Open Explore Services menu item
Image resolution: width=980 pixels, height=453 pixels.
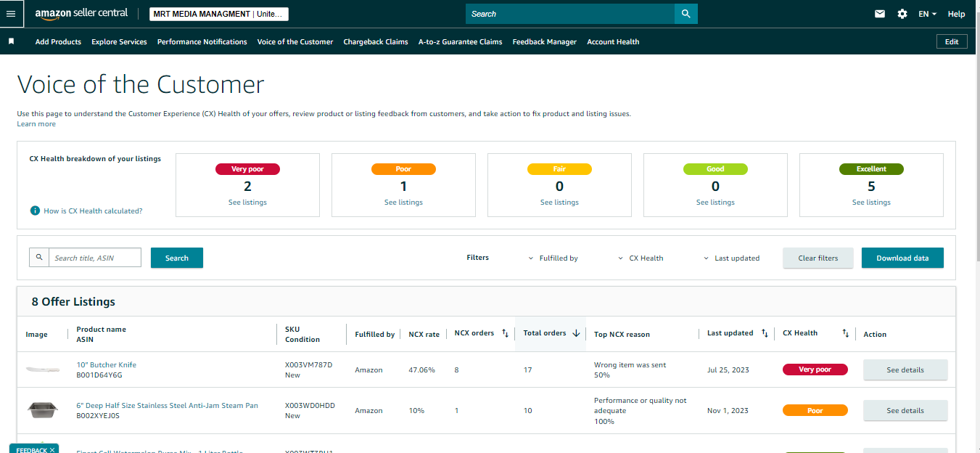119,41
